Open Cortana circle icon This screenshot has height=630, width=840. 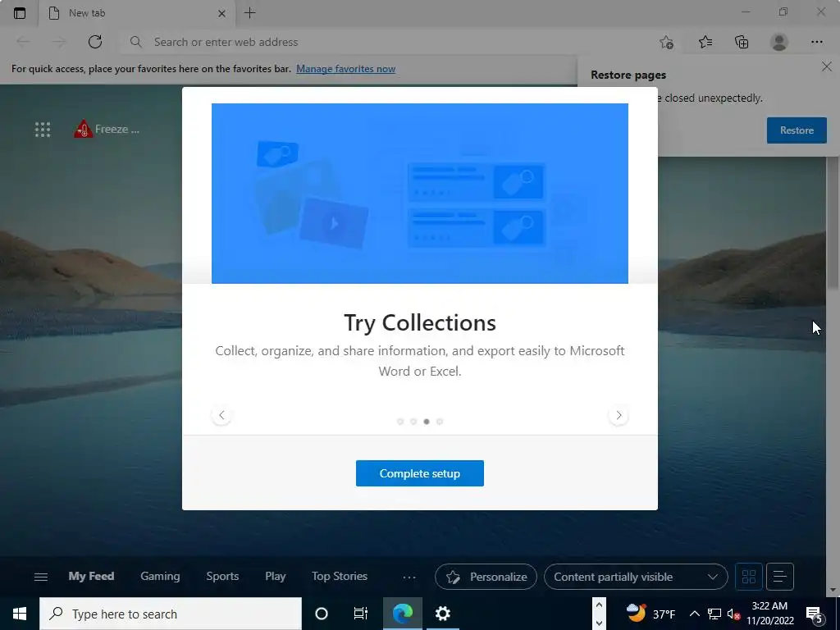pyautogui.click(x=322, y=614)
